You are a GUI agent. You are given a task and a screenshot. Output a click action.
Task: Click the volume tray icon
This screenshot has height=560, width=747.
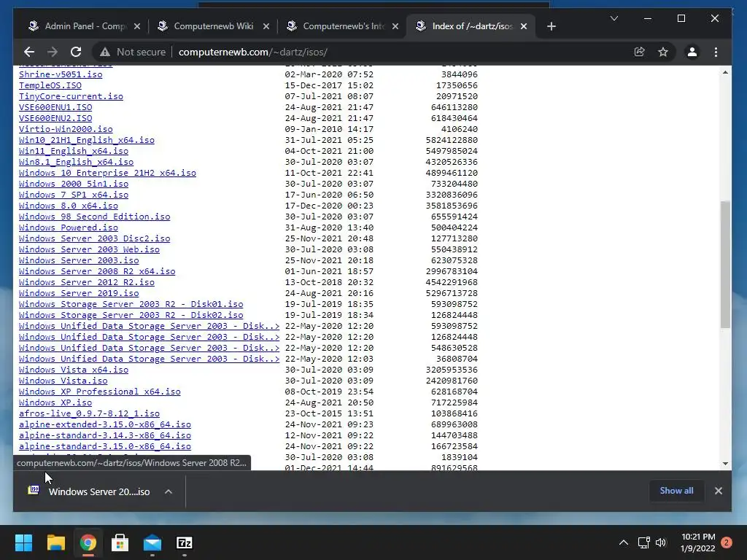661,542
